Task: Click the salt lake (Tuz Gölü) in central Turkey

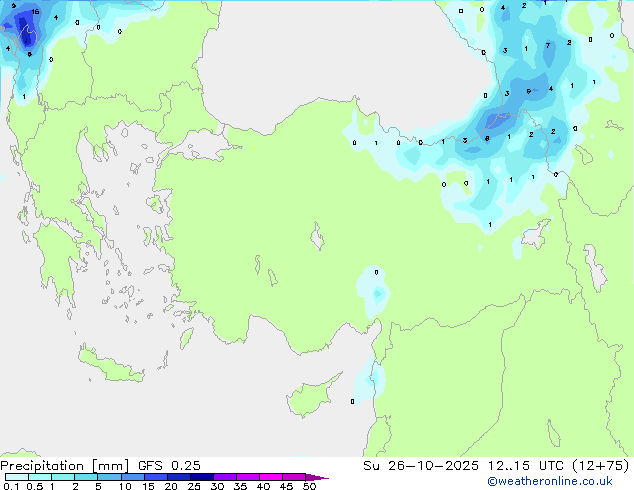Action: coord(317,236)
